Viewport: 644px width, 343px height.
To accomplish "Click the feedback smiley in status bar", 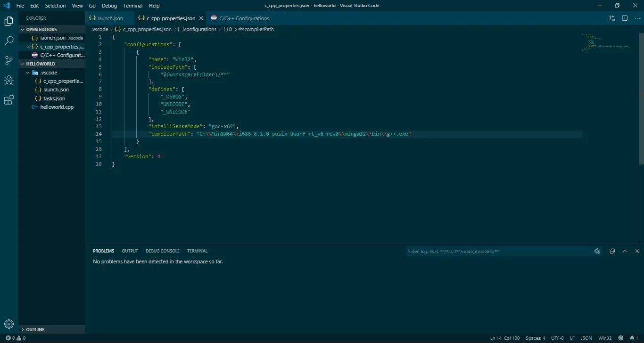I will pos(621,338).
